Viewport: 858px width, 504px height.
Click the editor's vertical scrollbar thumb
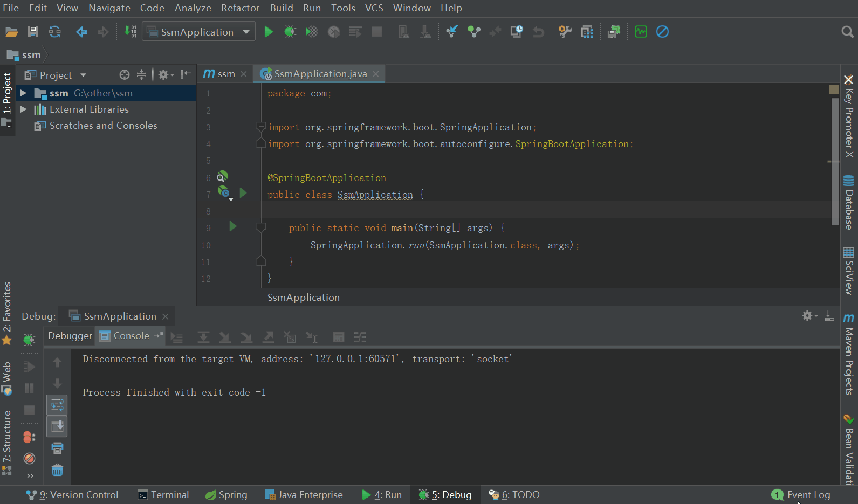(835, 162)
